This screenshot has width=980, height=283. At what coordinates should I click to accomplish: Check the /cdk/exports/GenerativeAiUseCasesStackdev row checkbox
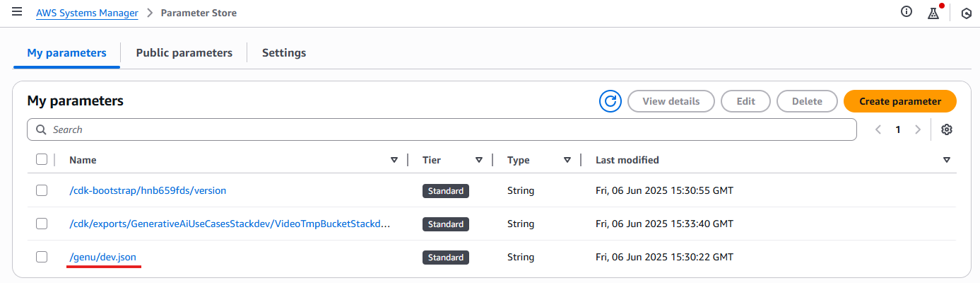point(42,224)
